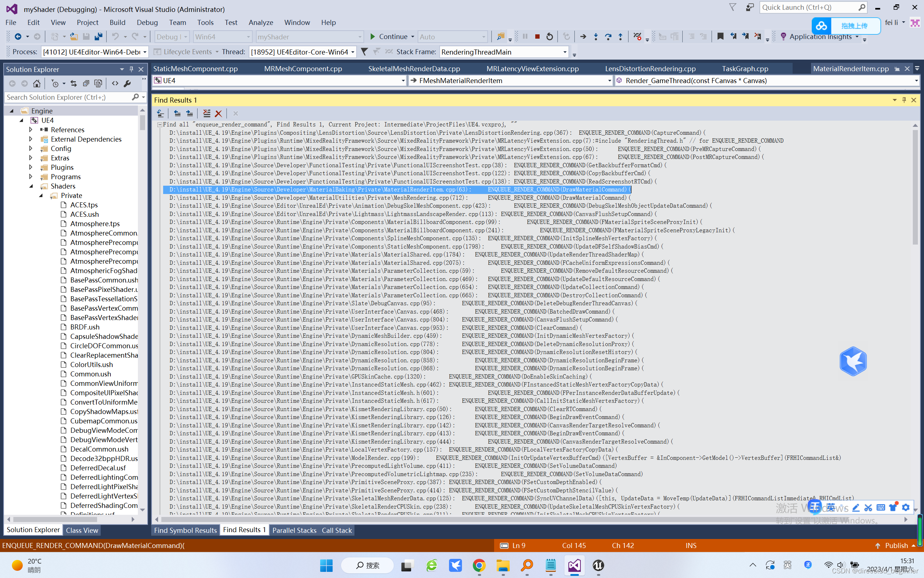Click Collapse All icon in Solution Explorer
The height and width of the screenshot is (578, 924).
86,83
